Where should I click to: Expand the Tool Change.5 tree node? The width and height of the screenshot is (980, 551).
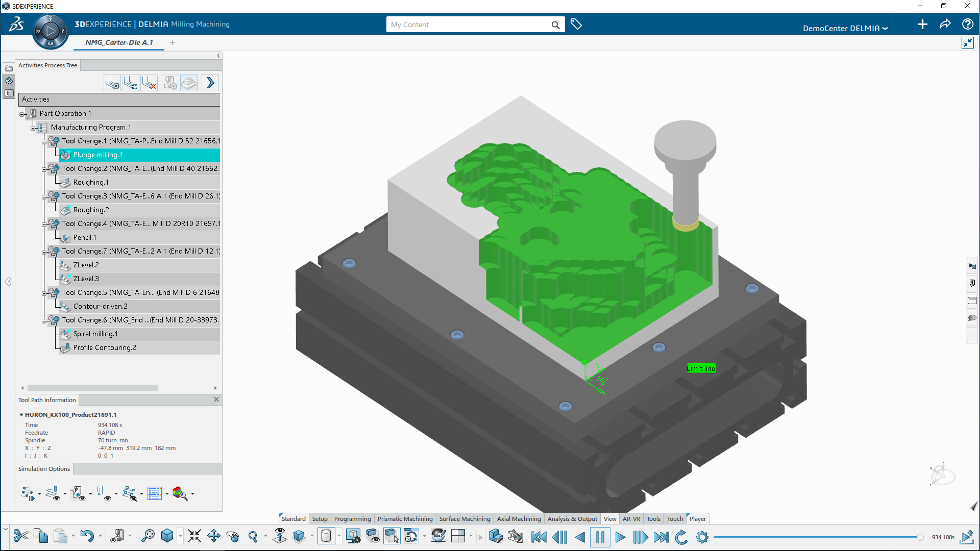coord(44,292)
